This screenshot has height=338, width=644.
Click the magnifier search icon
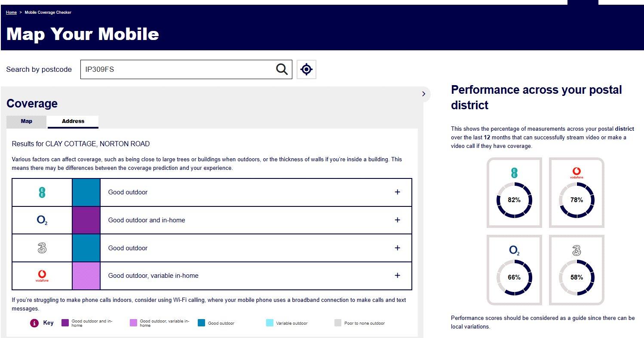coord(282,69)
